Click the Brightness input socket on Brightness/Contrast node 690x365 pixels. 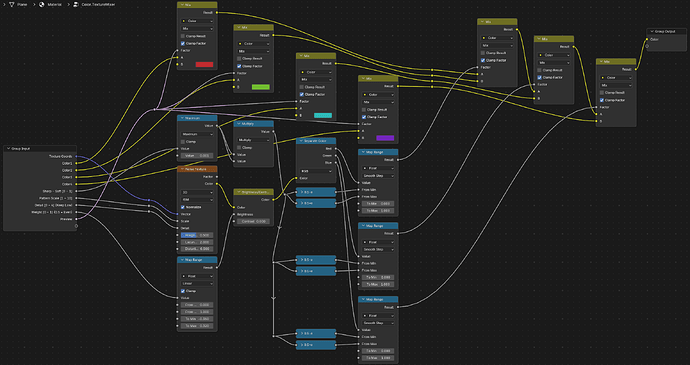[234, 214]
